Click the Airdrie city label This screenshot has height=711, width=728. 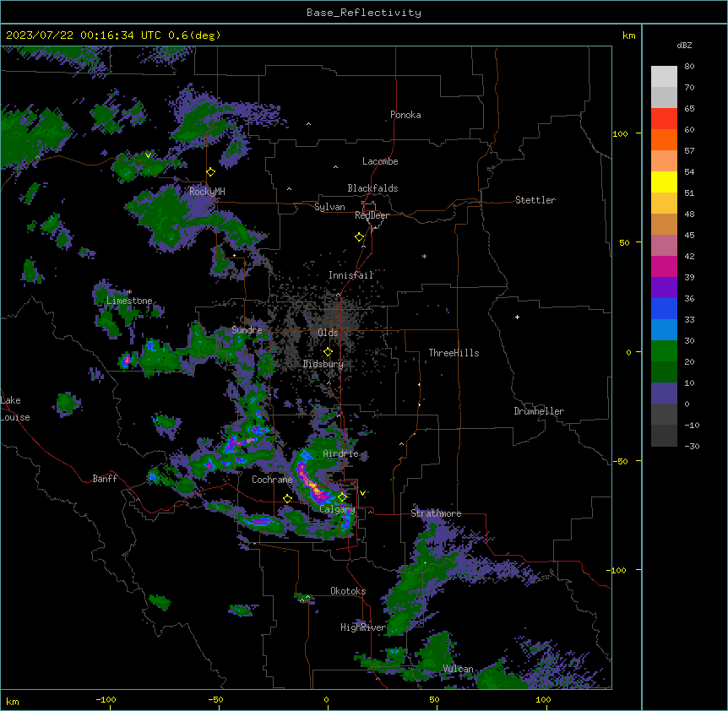coord(341,453)
